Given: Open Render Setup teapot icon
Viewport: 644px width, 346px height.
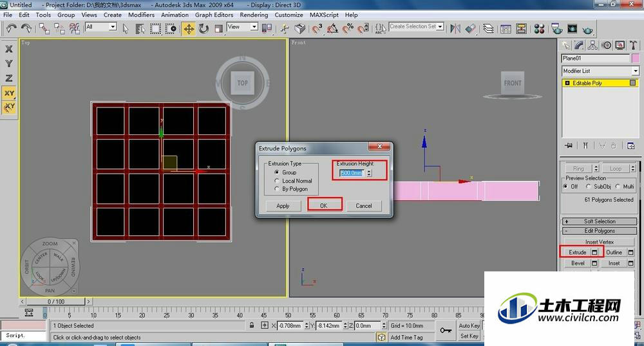Looking at the screenshot, I should (x=557, y=28).
